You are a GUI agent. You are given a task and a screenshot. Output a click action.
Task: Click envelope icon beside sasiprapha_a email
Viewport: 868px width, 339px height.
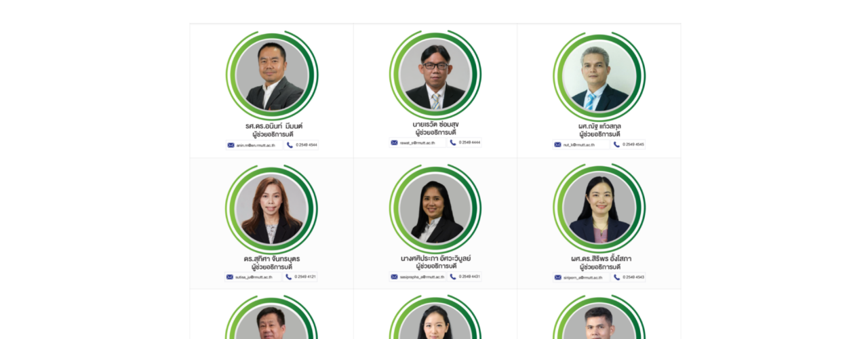[x=394, y=277]
